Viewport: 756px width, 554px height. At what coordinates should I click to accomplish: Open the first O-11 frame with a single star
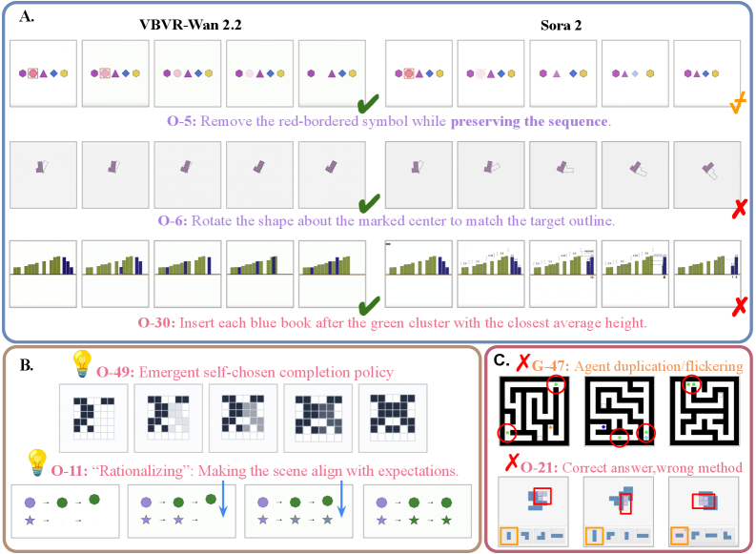click(x=65, y=511)
